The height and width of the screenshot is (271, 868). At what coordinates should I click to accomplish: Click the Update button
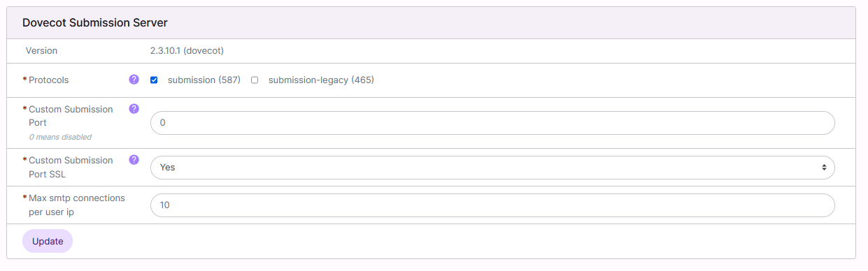coord(48,241)
